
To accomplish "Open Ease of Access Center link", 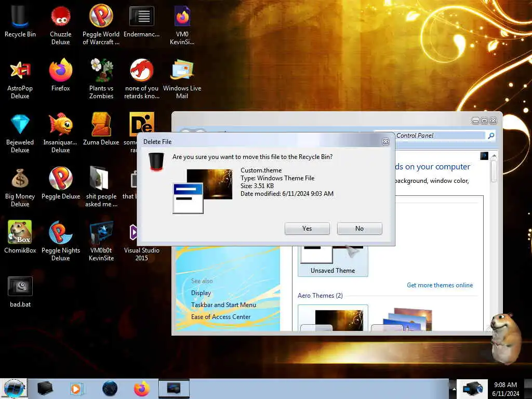I will [220, 316].
